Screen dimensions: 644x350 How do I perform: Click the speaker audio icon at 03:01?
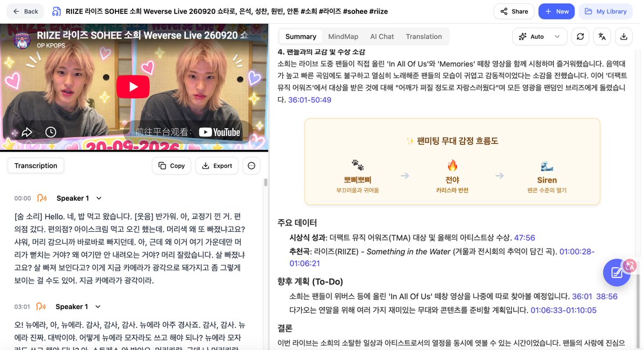(x=41, y=307)
